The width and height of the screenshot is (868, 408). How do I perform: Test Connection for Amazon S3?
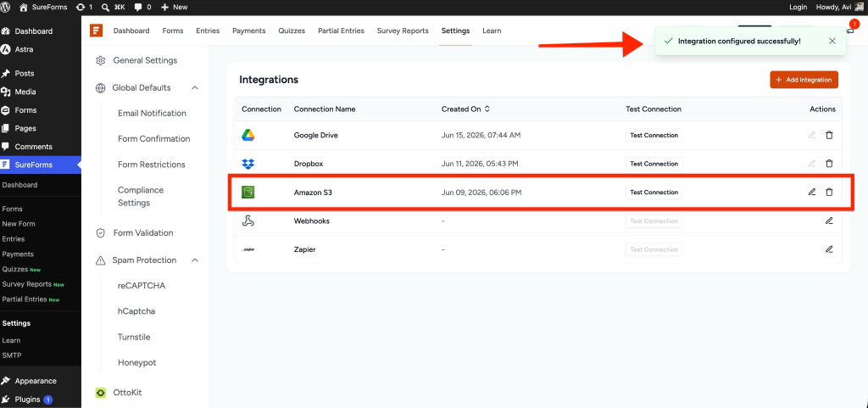tap(654, 193)
